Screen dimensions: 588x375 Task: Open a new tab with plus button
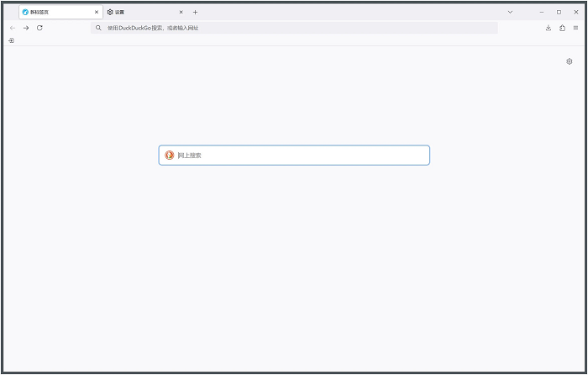(196, 13)
